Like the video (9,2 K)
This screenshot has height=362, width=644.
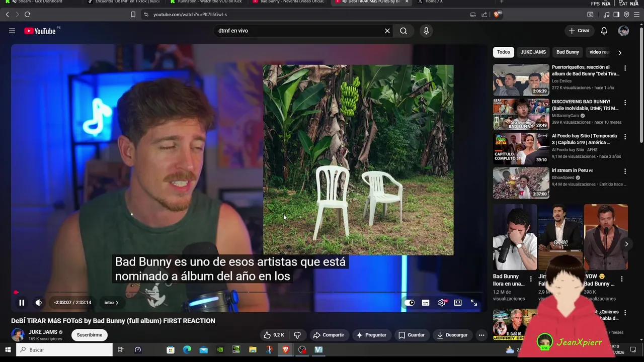[274, 335]
